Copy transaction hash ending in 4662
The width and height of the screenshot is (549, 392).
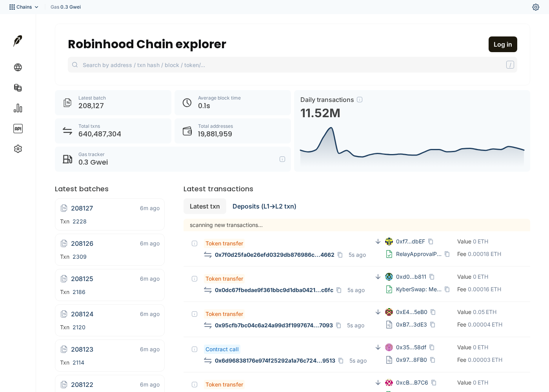[340, 255]
